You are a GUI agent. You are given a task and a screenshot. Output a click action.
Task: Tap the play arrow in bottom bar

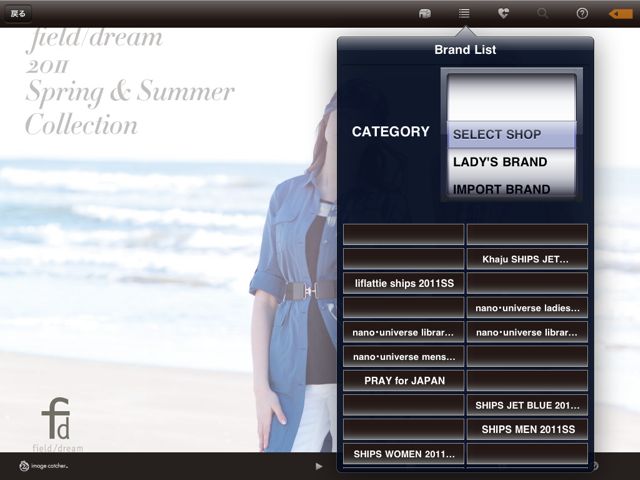pyautogui.click(x=319, y=466)
